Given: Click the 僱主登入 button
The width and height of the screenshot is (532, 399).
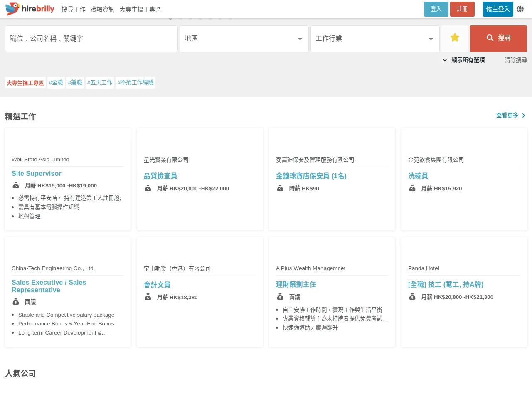Looking at the screenshot, I should (x=498, y=9).
